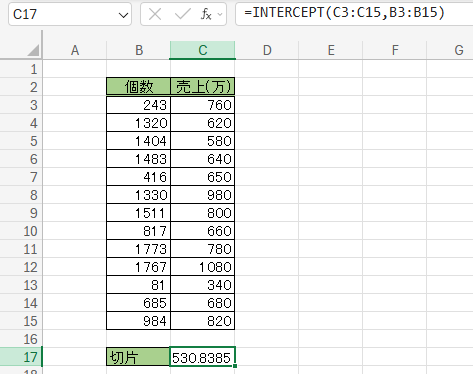
Task: Select cell with value 800
Action: point(203,213)
